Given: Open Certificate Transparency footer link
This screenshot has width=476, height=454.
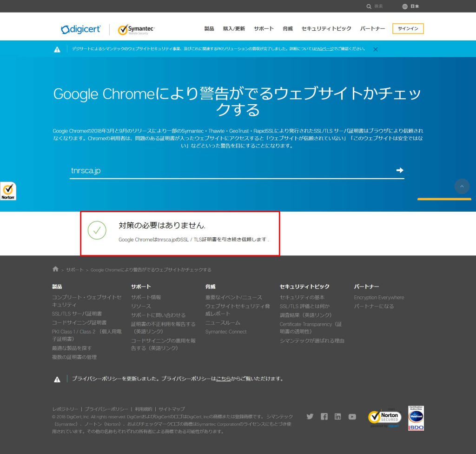Looking at the screenshot, I should pos(311,328).
